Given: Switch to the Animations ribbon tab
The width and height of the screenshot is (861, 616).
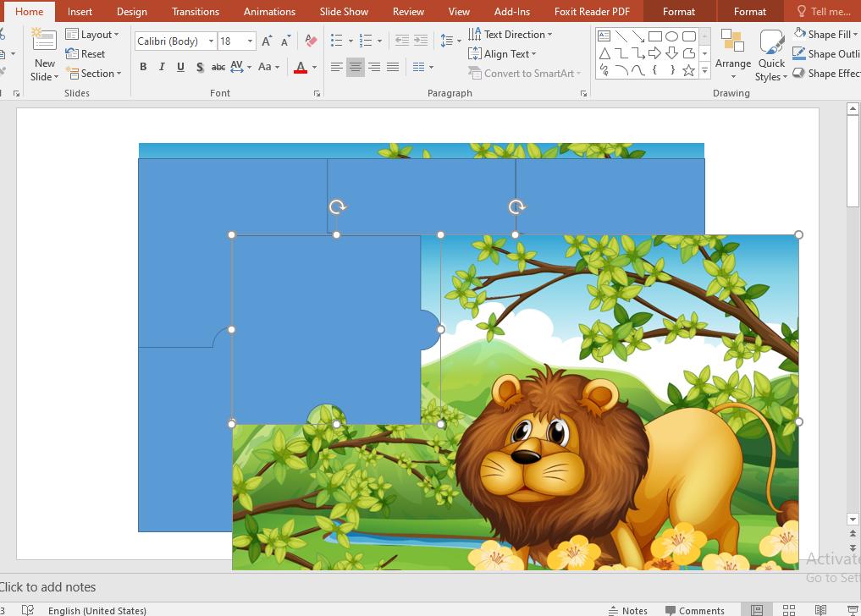Looking at the screenshot, I should (x=269, y=11).
